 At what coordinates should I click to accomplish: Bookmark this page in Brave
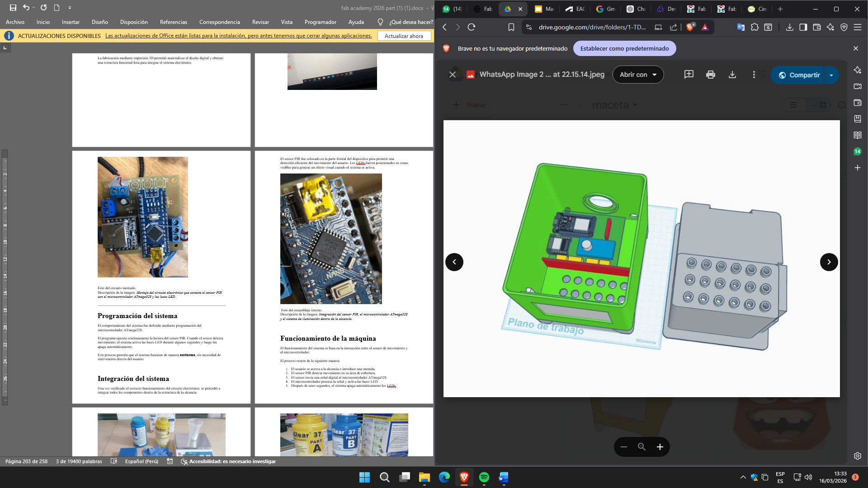[511, 27]
